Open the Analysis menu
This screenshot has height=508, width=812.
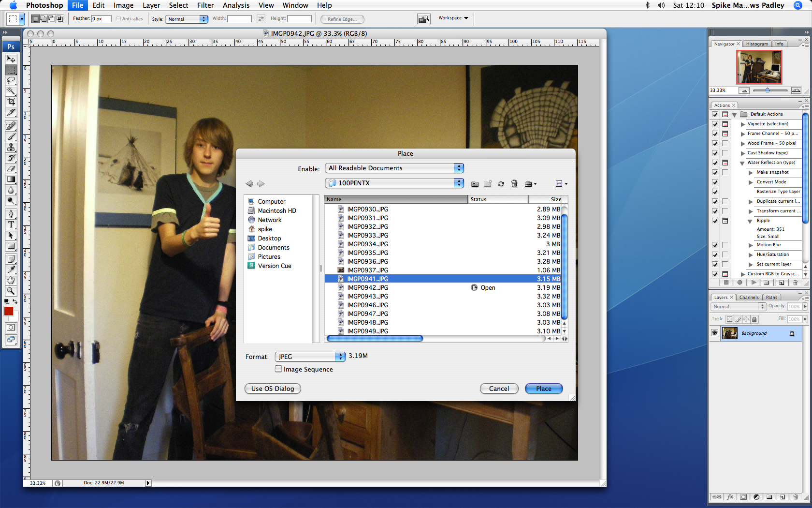[x=236, y=5]
